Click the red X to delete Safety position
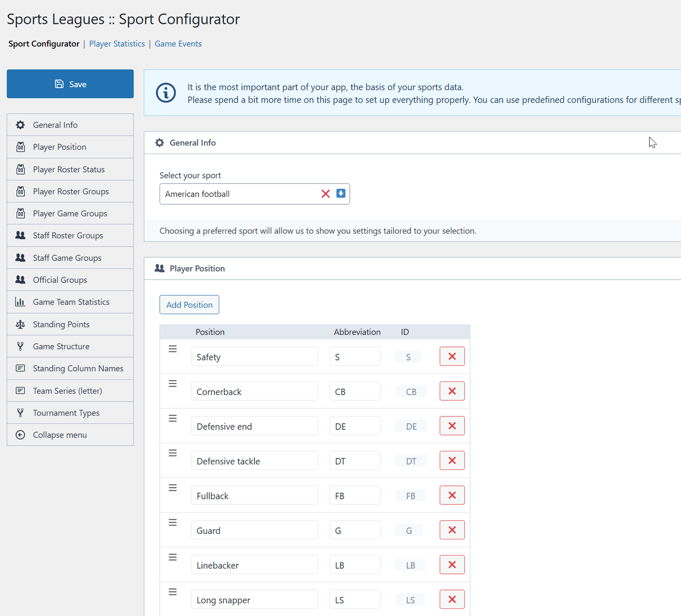The image size is (681, 616). tap(452, 356)
